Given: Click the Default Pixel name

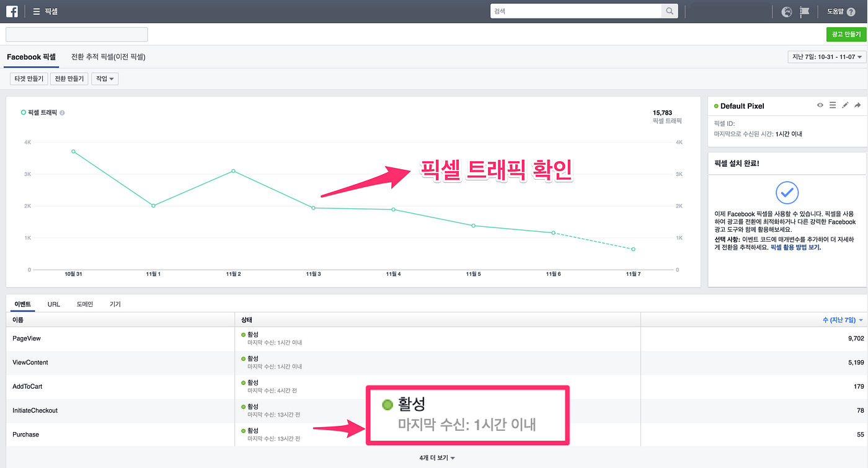Looking at the screenshot, I should tap(742, 106).
